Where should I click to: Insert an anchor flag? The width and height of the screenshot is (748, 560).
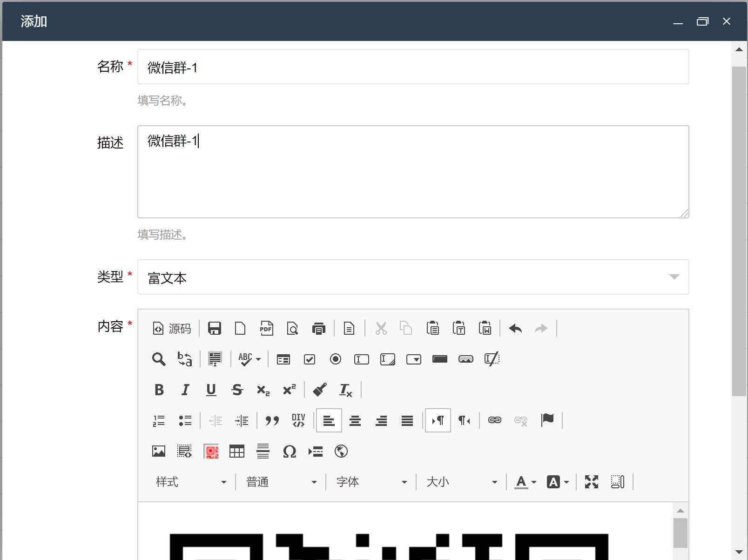click(547, 420)
